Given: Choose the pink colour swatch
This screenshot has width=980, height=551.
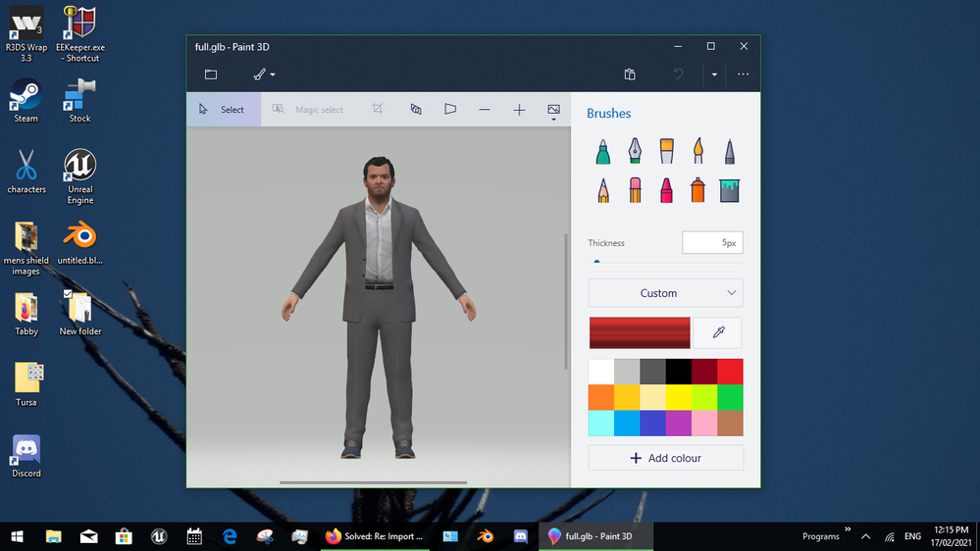Looking at the screenshot, I should click(x=704, y=423).
